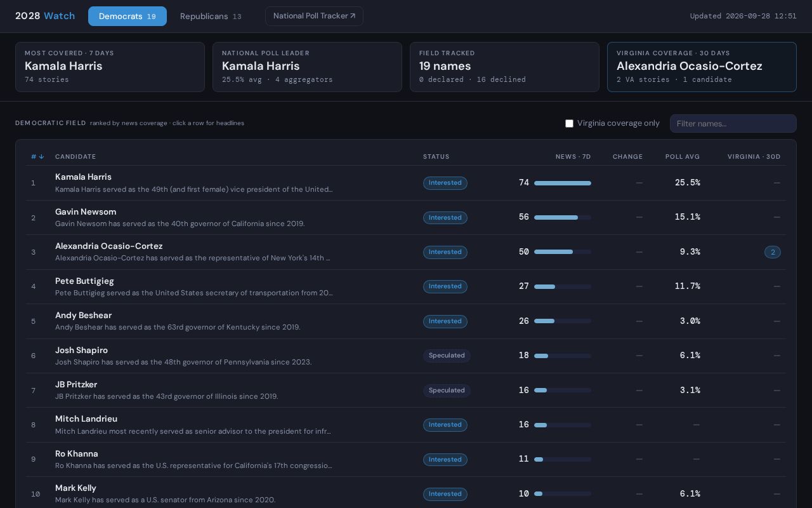Viewport: 812px width, 508px height.
Task: Sort by the Change column header
Action: pos(627,157)
